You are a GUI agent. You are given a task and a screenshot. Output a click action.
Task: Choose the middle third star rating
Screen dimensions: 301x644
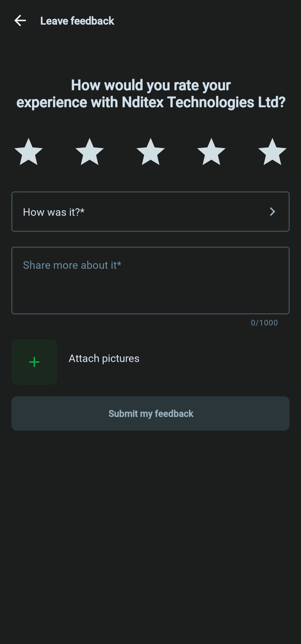(x=151, y=152)
